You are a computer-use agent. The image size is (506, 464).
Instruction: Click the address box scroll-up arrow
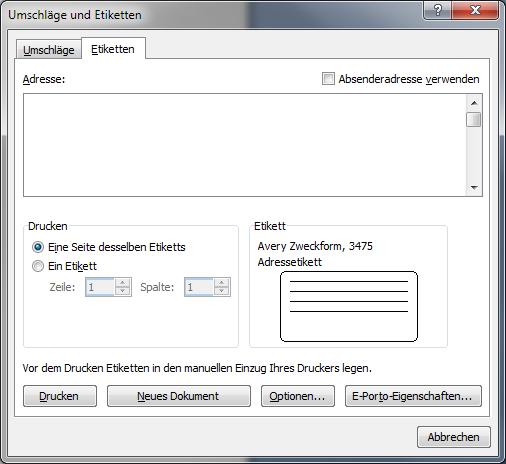point(474,103)
